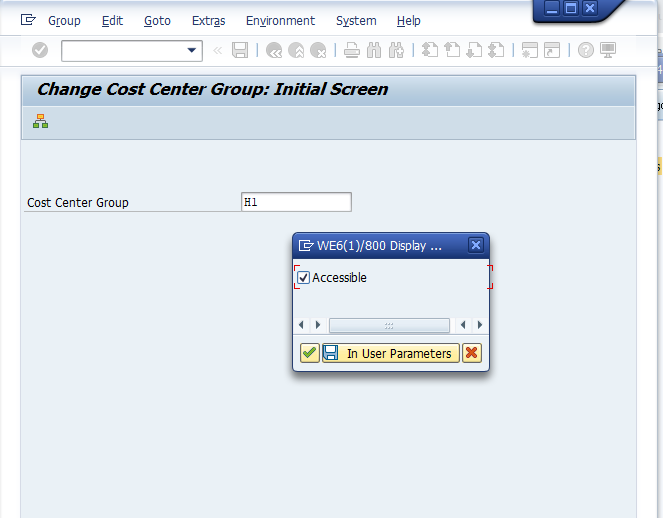Screen dimensions: 663x518
Task: Open the command field dropdown arrow
Action: pyautogui.click(x=192, y=50)
